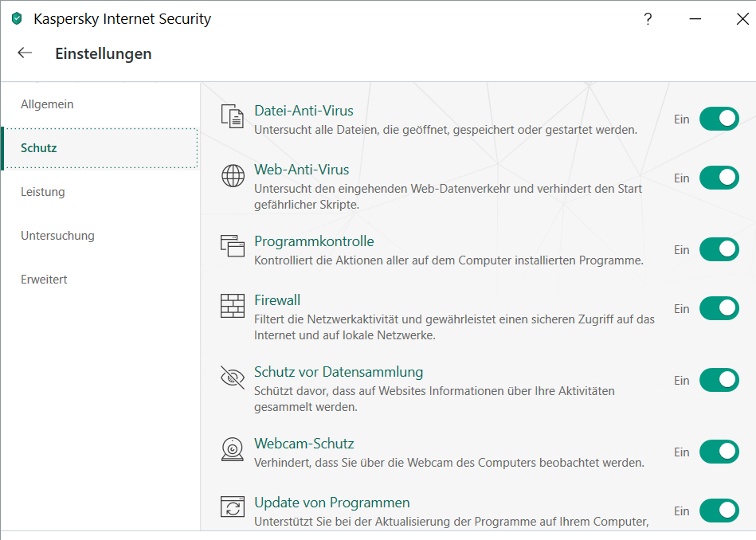Disable the Datei-Anti-Virus toggle
This screenshot has width=756, height=540.
(x=719, y=119)
